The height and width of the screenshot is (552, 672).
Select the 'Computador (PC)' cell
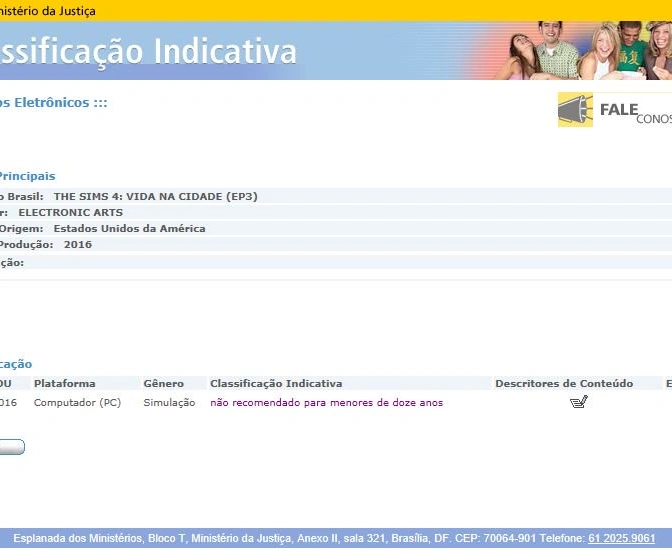pos(78,403)
